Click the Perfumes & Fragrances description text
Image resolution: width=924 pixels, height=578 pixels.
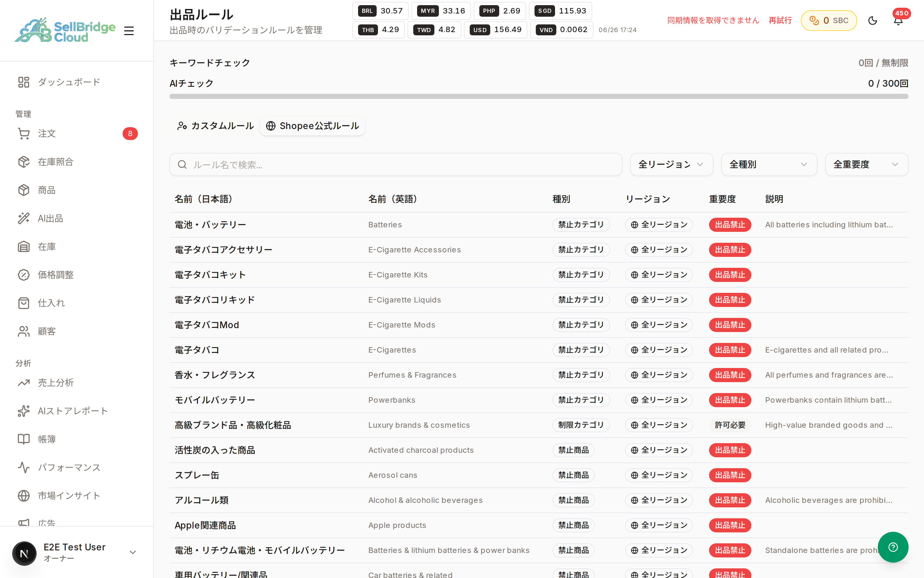[829, 375]
